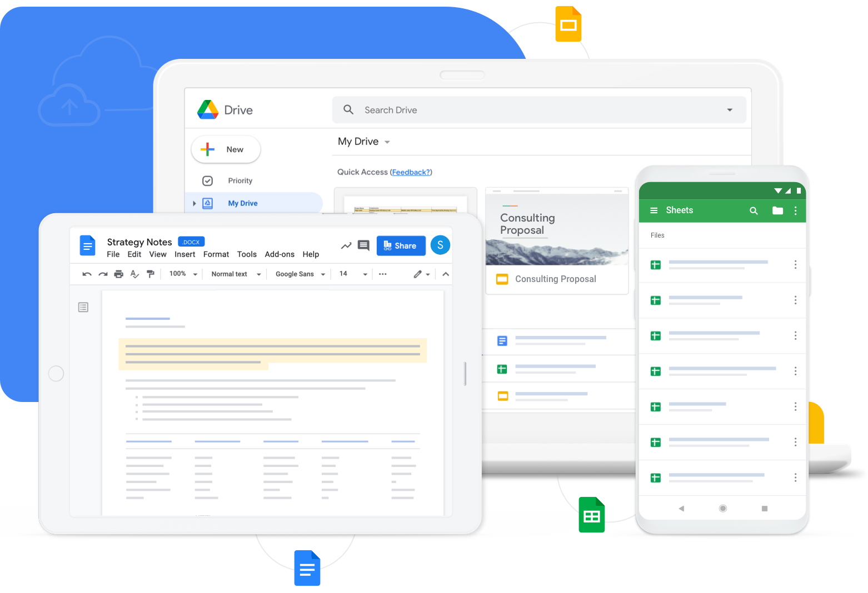Click the .DOCX badge next to title
Viewport: 868px width, 593px height.
pyautogui.click(x=191, y=242)
